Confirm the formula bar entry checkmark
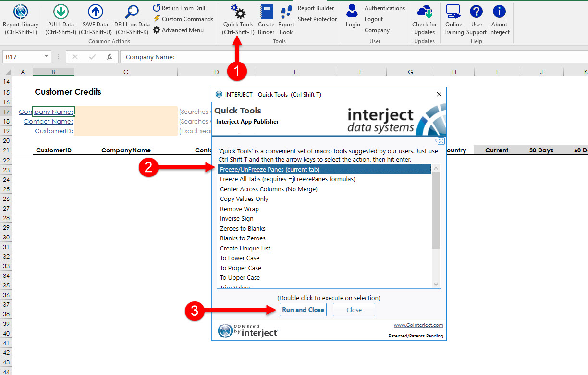This screenshot has width=588, height=375. 92,57
